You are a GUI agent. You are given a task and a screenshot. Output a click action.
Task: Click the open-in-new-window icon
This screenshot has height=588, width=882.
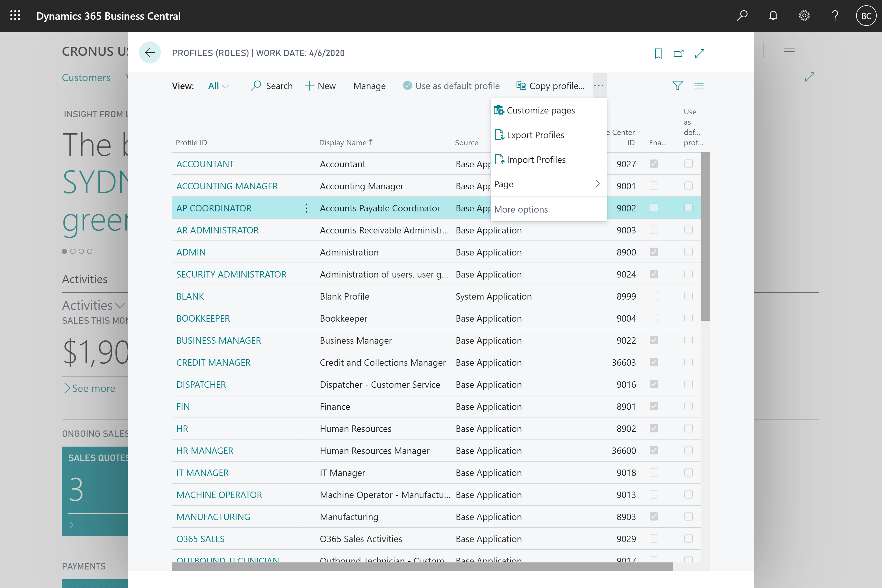click(x=679, y=53)
